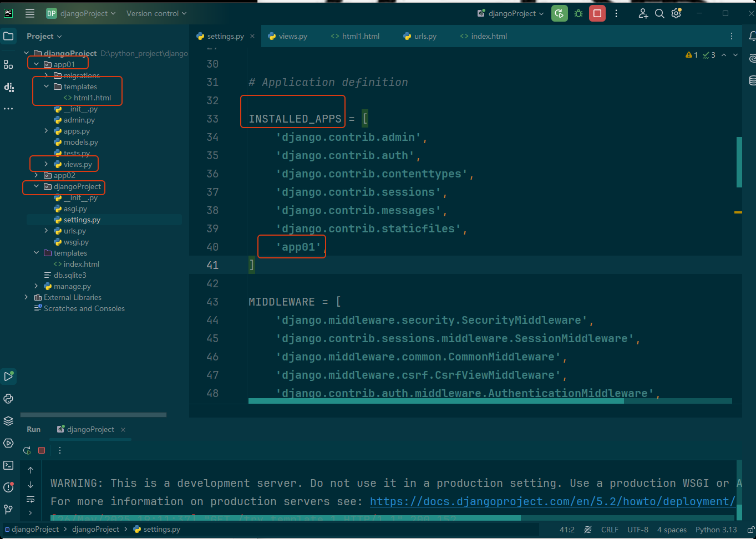The width and height of the screenshot is (756, 539).
Task: Open the Git tool window icon
Action: [x=8, y=509]
